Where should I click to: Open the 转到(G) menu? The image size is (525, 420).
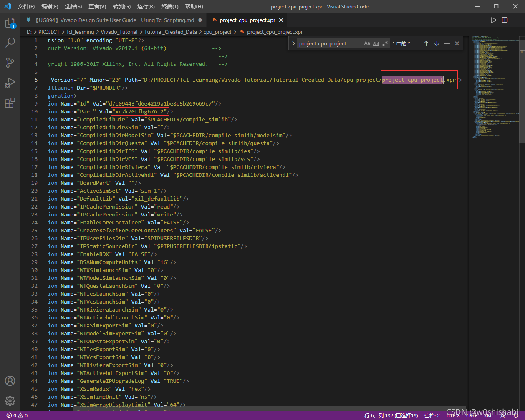coord(121,6)
